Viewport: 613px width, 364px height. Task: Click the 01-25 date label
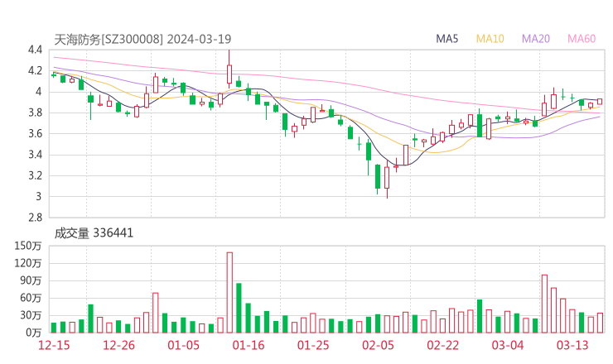tap(313, 345)
